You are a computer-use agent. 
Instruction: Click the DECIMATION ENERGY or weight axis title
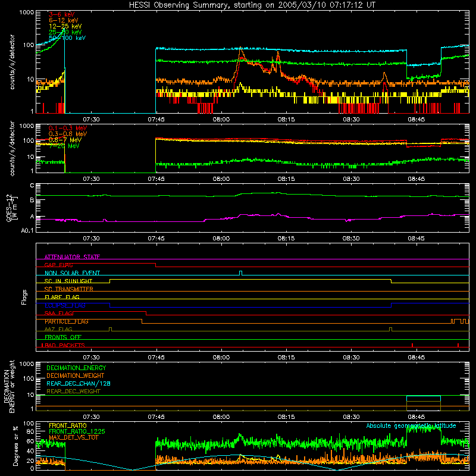(10, 386)
